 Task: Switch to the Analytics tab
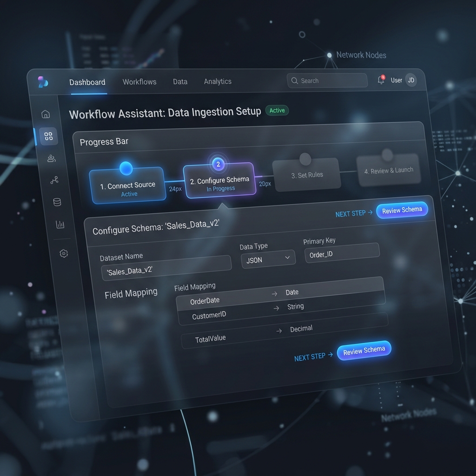218,81
